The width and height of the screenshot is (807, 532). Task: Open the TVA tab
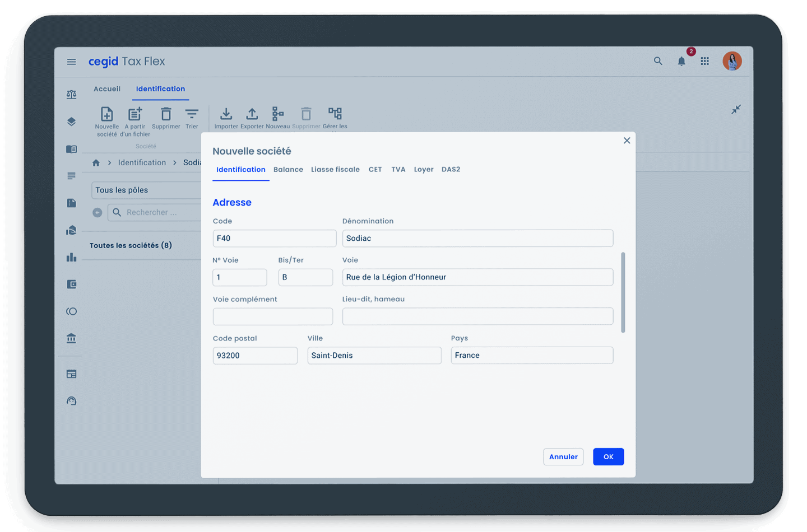click(x=398, y=170)
